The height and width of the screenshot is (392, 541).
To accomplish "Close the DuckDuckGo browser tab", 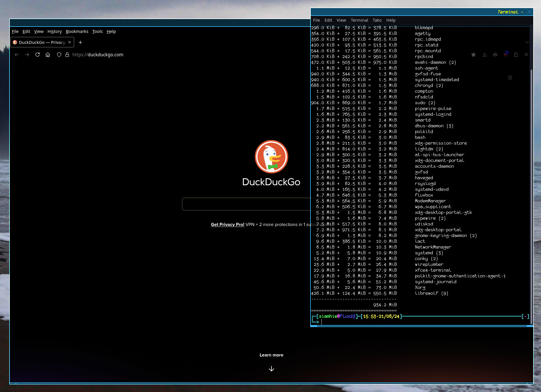I will pos(70,42).
